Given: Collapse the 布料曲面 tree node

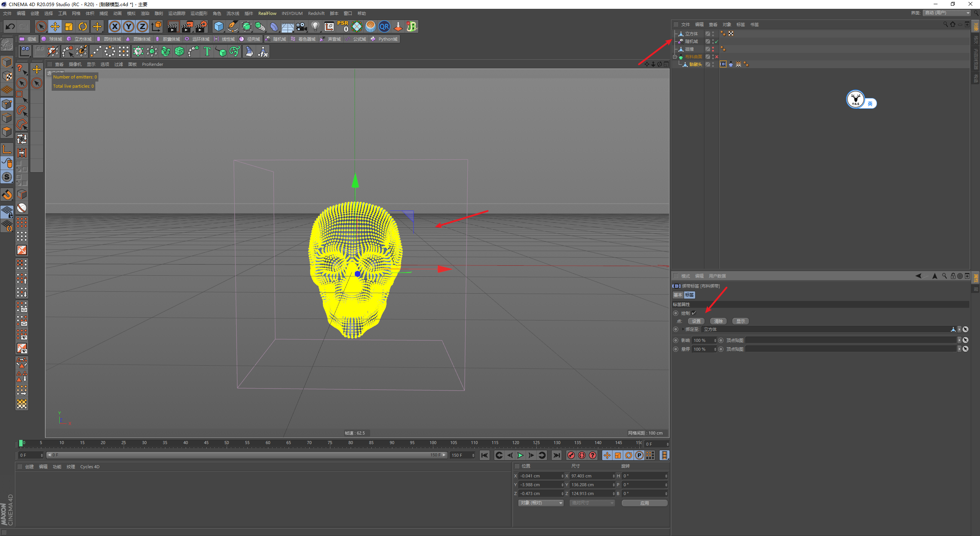Looking at the screenshot, I should coord(675,57).
